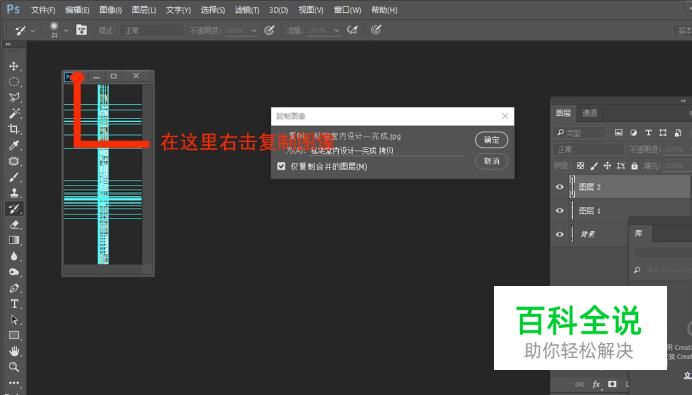Toggle pressure for size icon in options bar
Viewport: 692px width, 395px height.
[376, 30]
